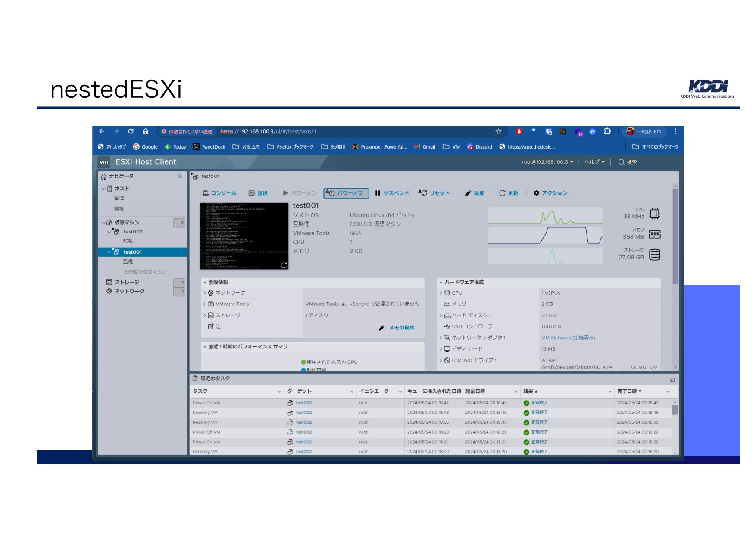Viewport: 756px width, 534px height.
Task: Open 管理 under host
Action: click(119, 198)
